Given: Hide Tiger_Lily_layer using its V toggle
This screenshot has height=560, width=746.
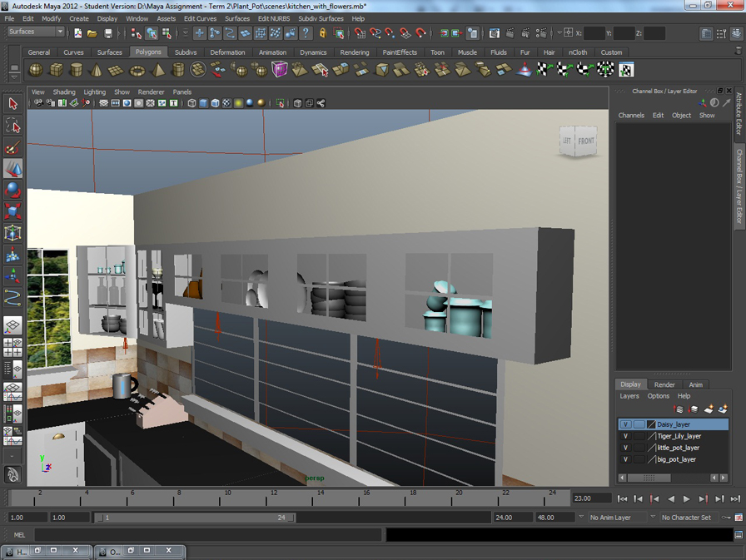Looking at the screenshot, I should [625, 435].
